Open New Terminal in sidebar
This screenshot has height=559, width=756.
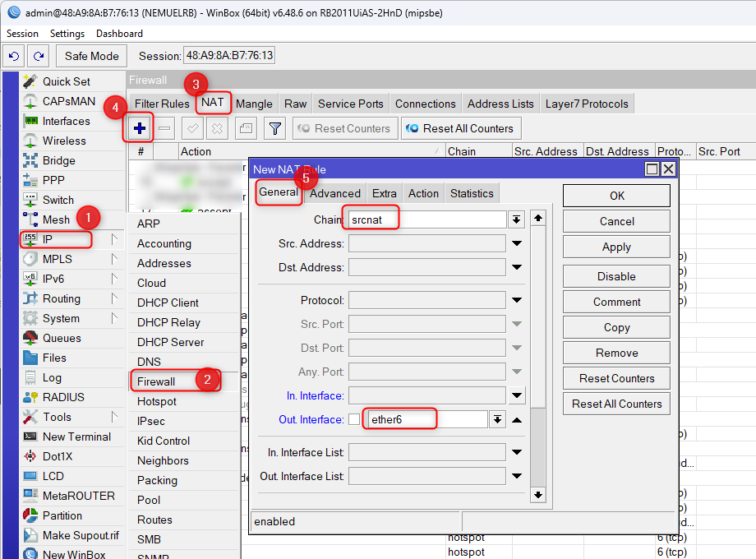[x=76, y=437]
